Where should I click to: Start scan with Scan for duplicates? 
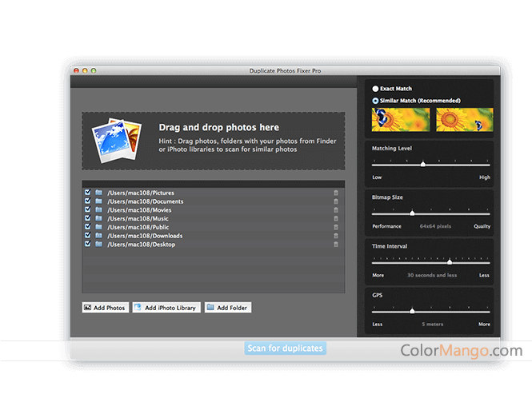point(285,348)
